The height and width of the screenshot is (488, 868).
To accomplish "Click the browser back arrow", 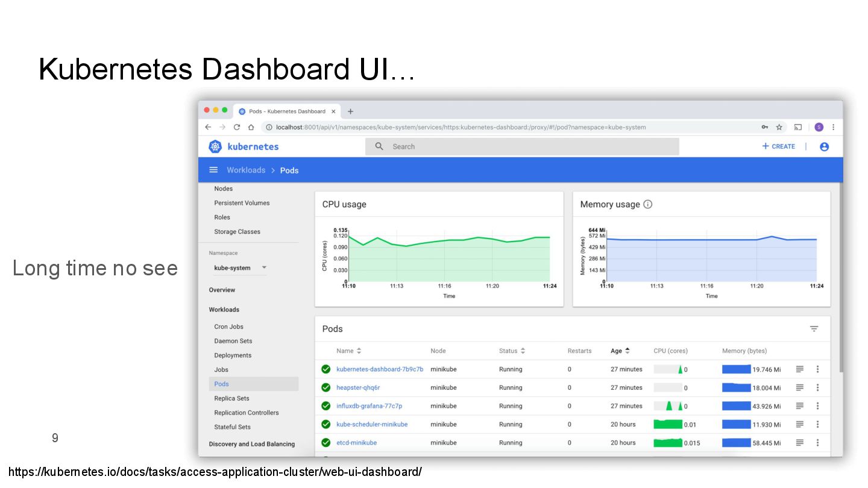I will (x=208, y=127).
